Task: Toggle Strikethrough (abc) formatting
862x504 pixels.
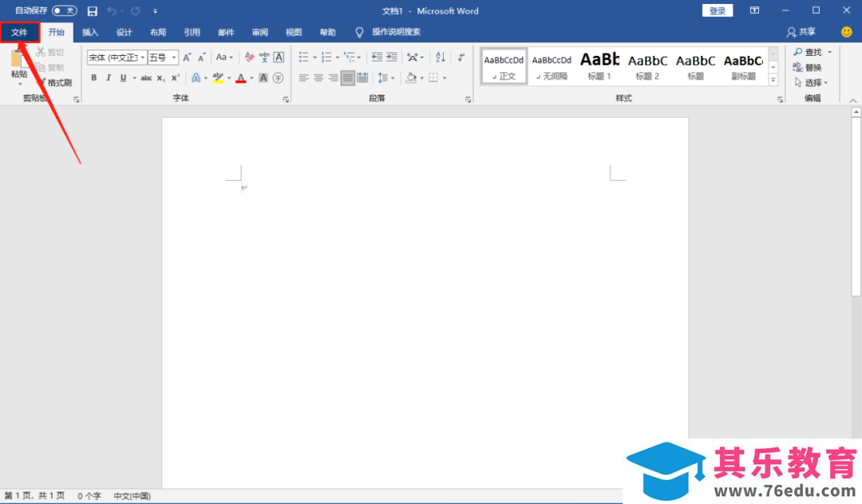Action: (x=146, y=78)
